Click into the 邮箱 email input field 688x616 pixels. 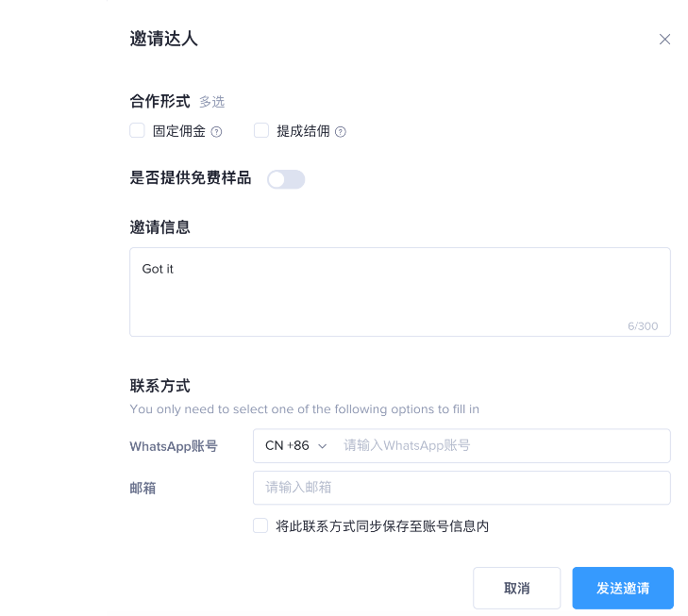pyautogui.click(x=461, y=488)
